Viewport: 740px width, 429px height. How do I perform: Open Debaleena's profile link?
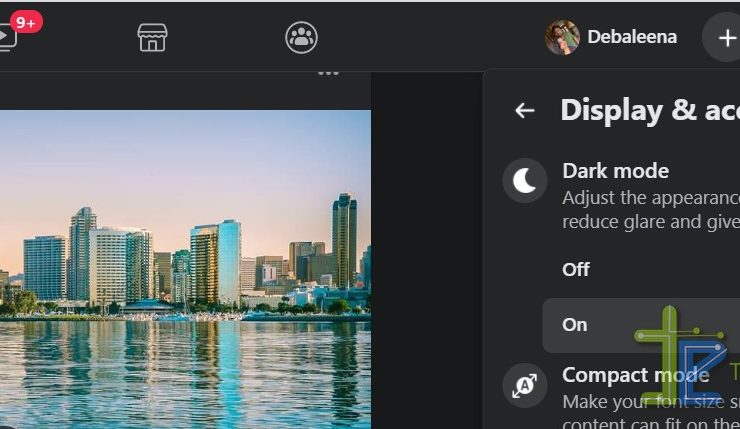[x=611, y=37]
